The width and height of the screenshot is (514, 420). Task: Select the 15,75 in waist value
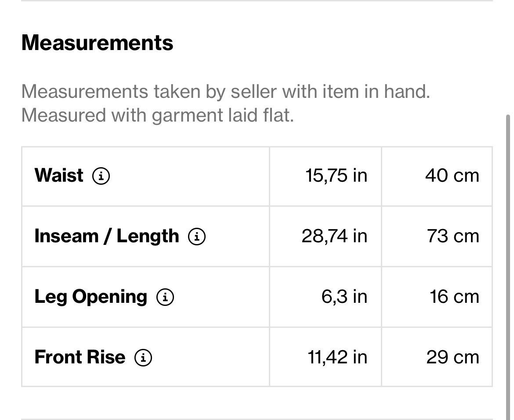(x=337, y=176)
